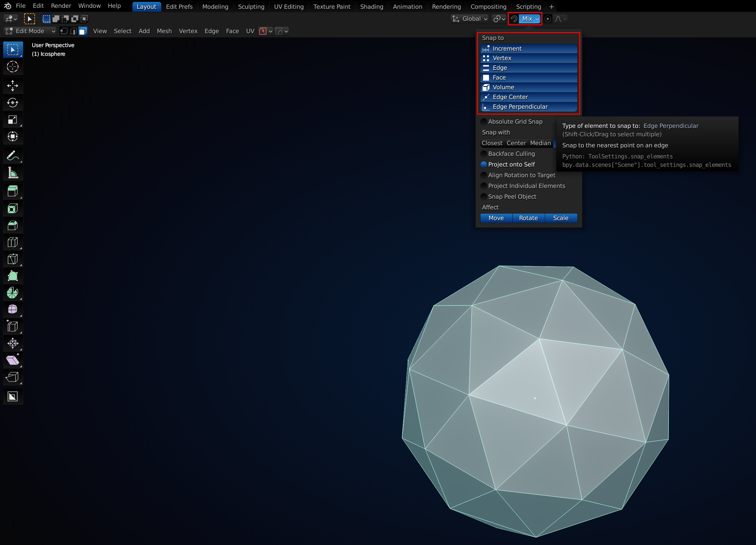Enable Absolute Grid Snap checkbox
Viewport: 756px width, 545px height.
[484, 122]
